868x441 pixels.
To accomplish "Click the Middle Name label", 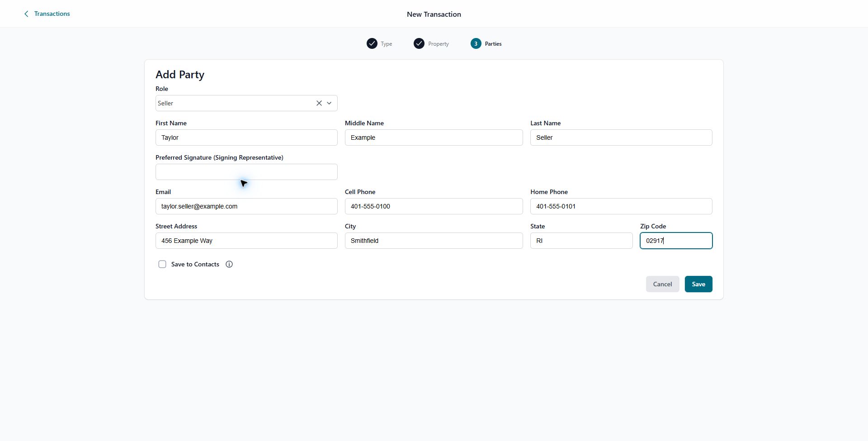I will [x=364, y=123].
